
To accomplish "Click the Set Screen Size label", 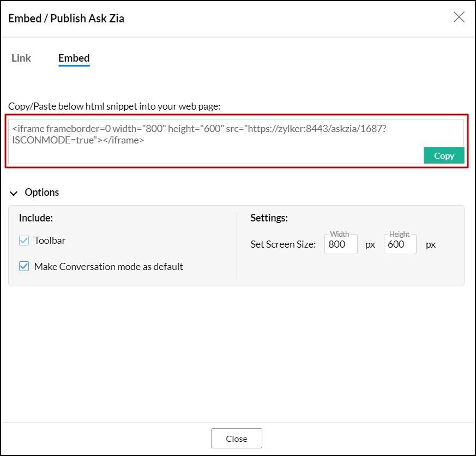I will [x=283, y=244].
